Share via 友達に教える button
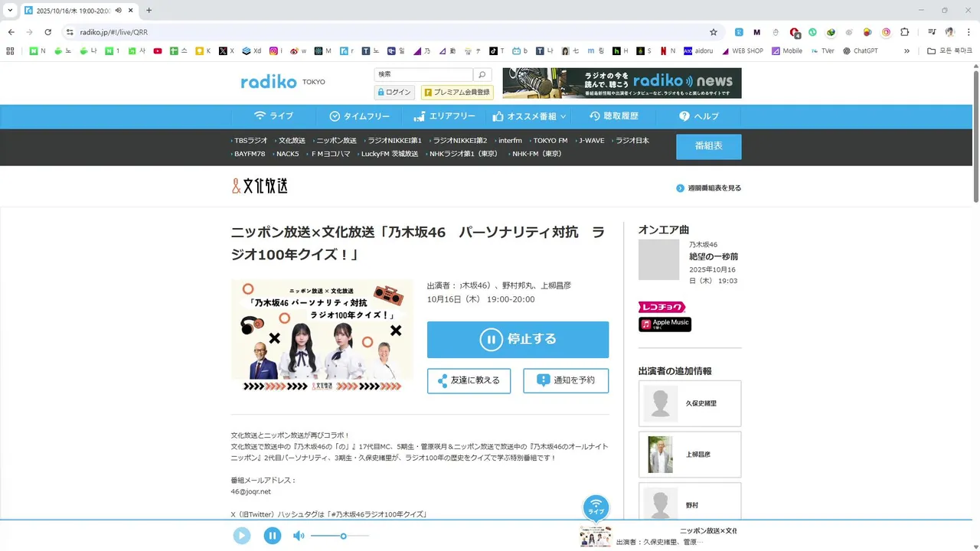Screen dimensions: 980x551 469,380
